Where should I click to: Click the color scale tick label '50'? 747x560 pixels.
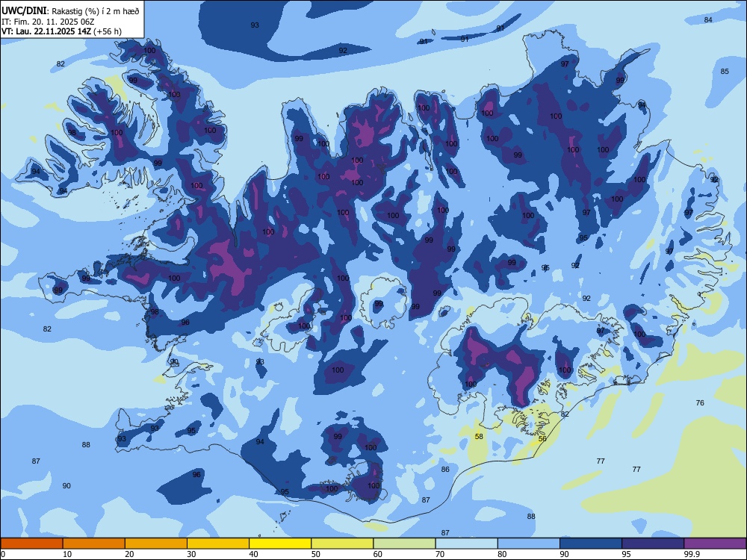click(x=316, y=554)
